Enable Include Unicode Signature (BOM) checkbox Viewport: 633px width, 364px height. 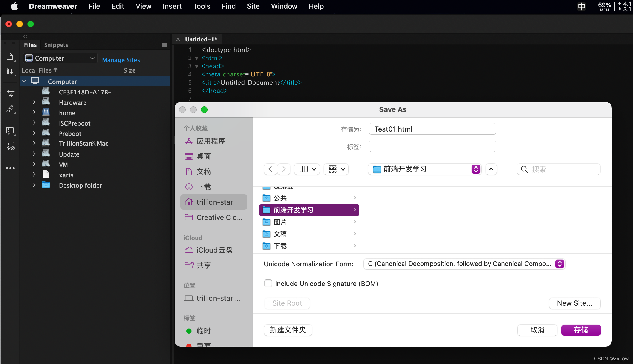click(268, 284)
